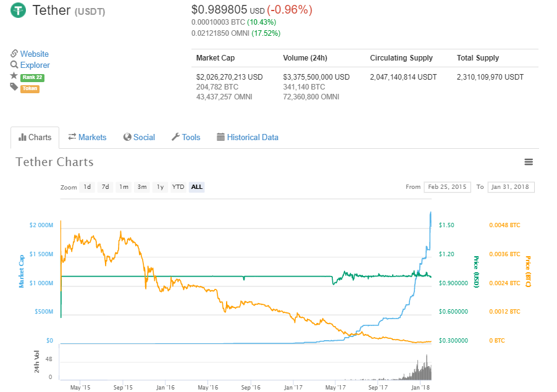Viewport: 557px width, 392px height.
Task: Click the Jan '18 volume bars in navigator
Action: pos(421,369)
